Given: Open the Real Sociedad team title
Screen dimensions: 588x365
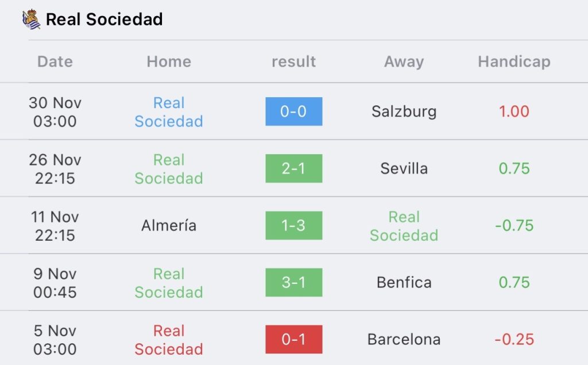Looking at the screenshot, I should (105, 19).
